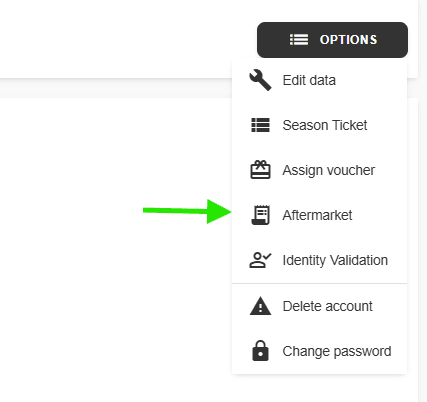Image resolution: width=427 pixels, height=402 pixels.
Task: Click the OPTIONS label text
Action: pos(348,40)
